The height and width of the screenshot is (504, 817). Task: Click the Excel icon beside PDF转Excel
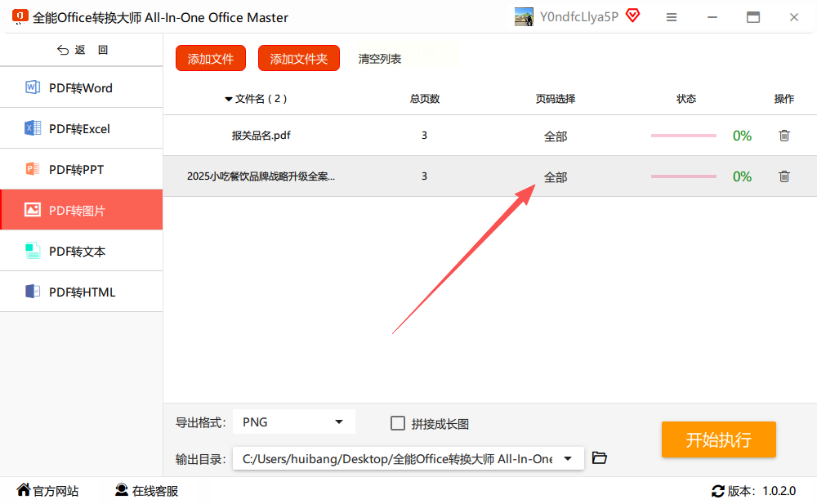(x=33, y=127)
